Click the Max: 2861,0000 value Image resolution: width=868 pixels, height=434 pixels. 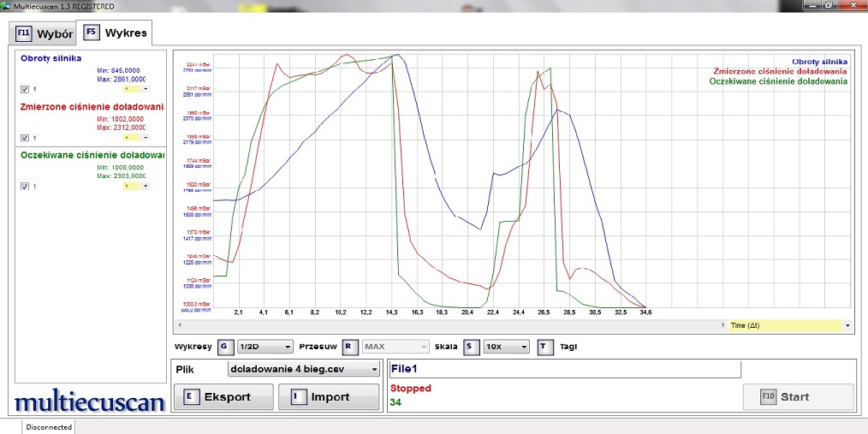tap(121, 79)
